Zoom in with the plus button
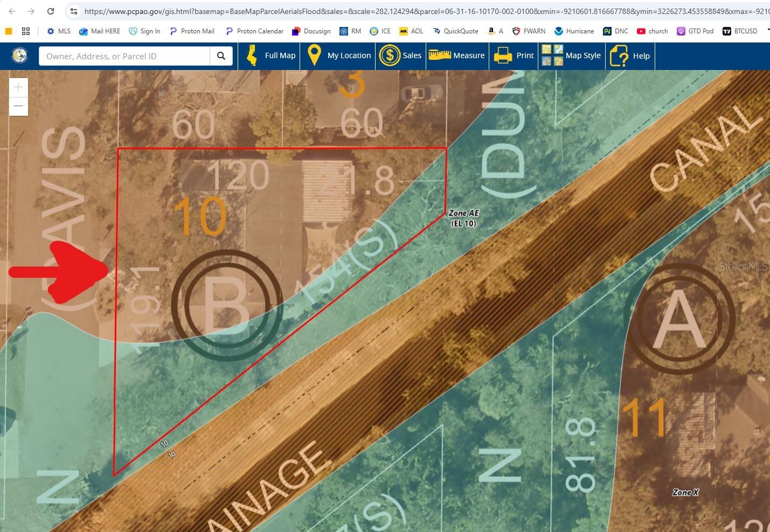This screenshot has height=532, width=770. (18, 87)
